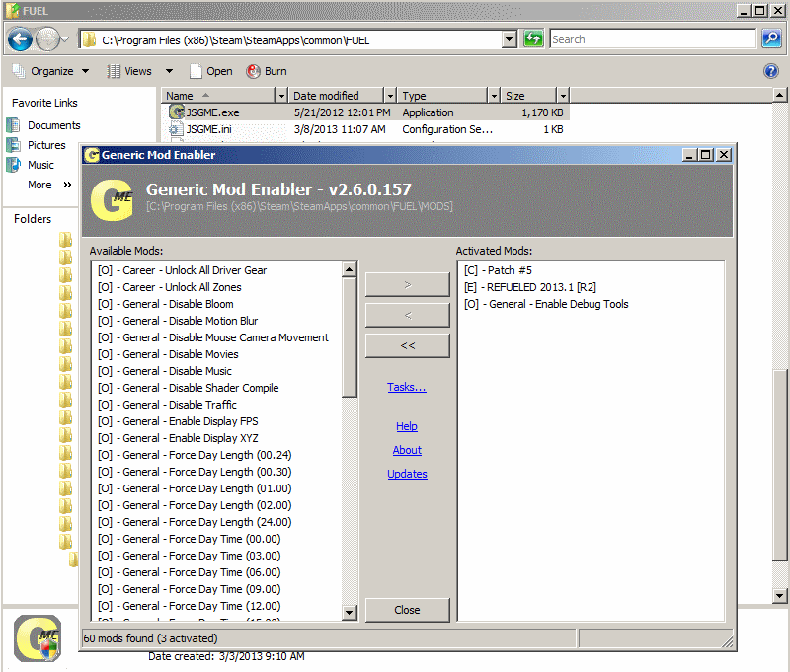This screenshot has width=790, height=672.
Task: Select 'Career - Unlock All Driver Gear' mod
Action: tap(182, 270)
